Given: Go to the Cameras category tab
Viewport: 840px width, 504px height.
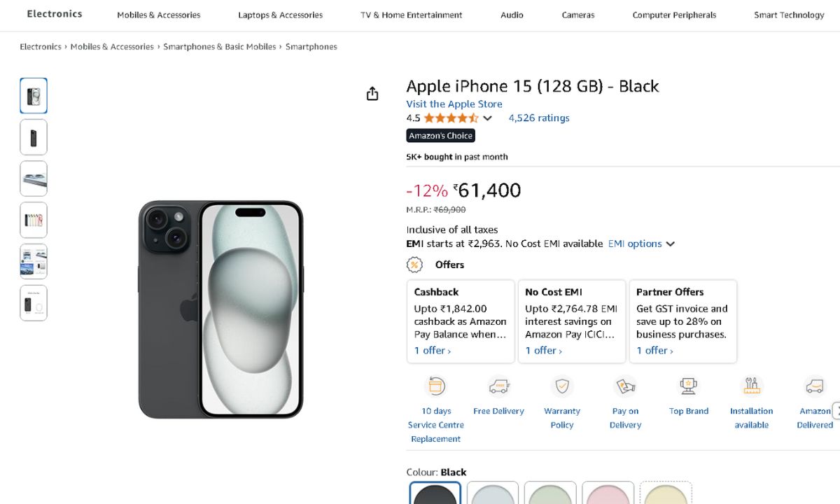Looking at the screenshot, I should click(x=578, y=15).
